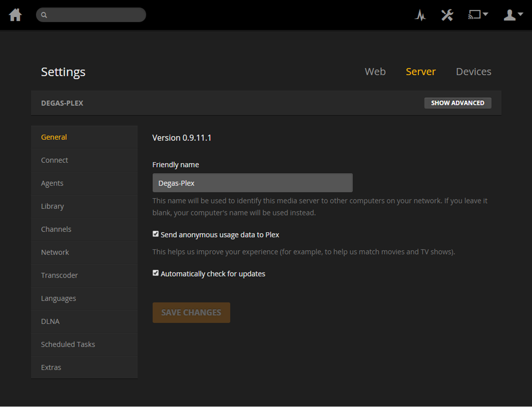
Task: Open the cast player dropdown
Action: (x=477, y=15)
